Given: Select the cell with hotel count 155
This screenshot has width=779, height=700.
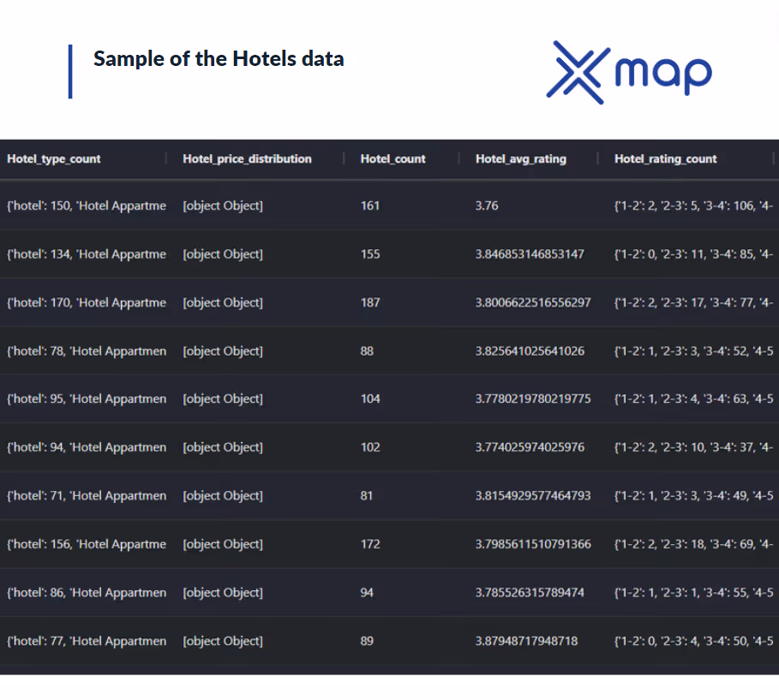Looking at the screenshot, I should [370, 254].
